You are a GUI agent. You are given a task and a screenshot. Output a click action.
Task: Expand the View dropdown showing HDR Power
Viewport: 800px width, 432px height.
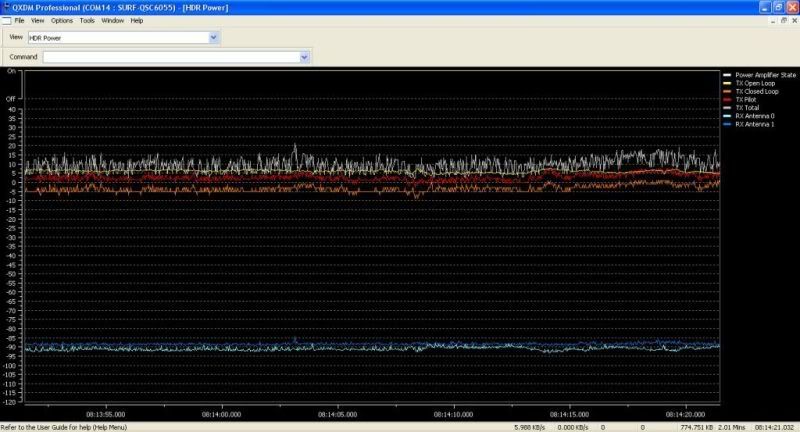[x=214, y=37]
